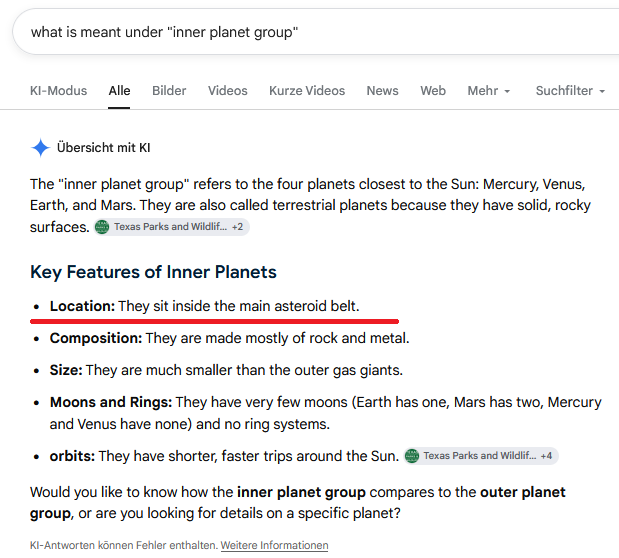Click the green Texas Parks icon after orbits line
The width and height of the screenshot is (619, 558).
[412, 456]
